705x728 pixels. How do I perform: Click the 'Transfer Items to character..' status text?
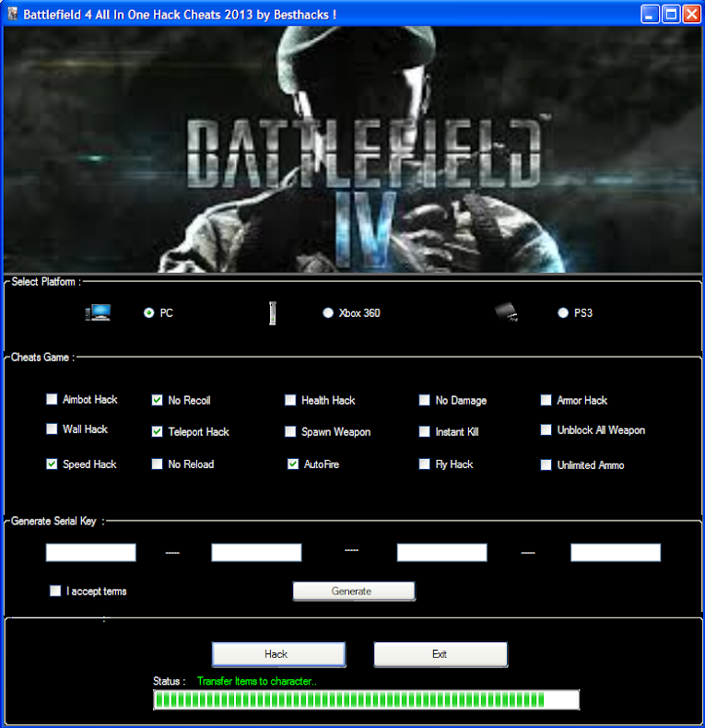click(257, 681)
